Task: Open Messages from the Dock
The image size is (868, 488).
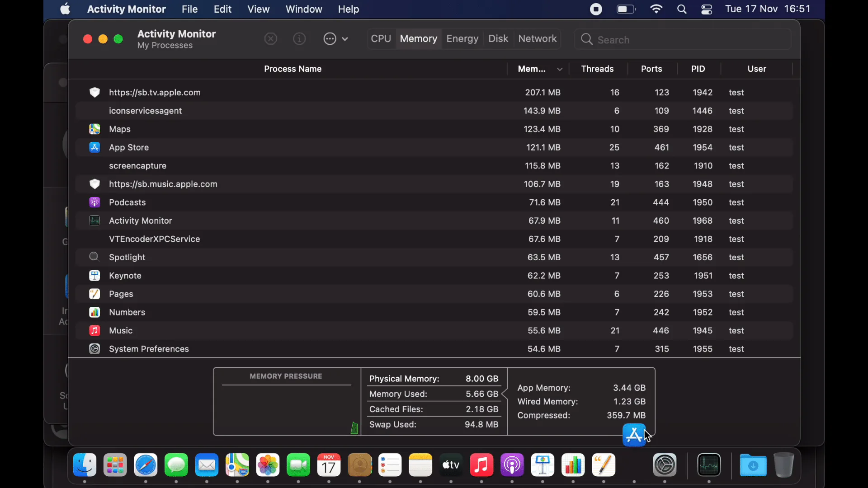Action: click(176, 465)
